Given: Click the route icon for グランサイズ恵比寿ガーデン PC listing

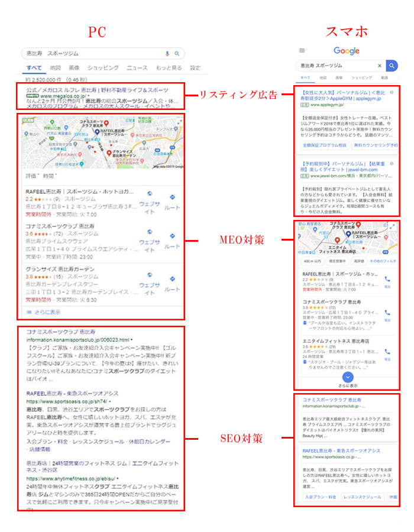Looking at the screenshot, I should [x=172, y=279].
